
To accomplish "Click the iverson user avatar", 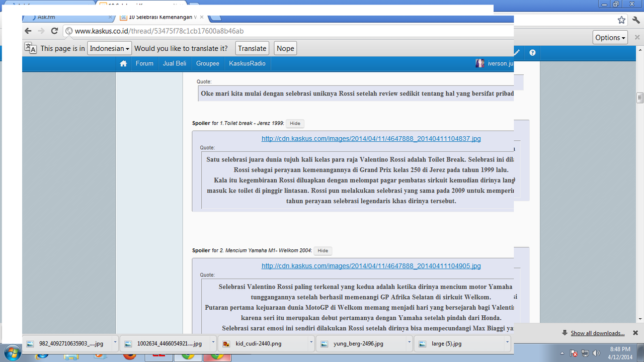I will tap(480, 63).
